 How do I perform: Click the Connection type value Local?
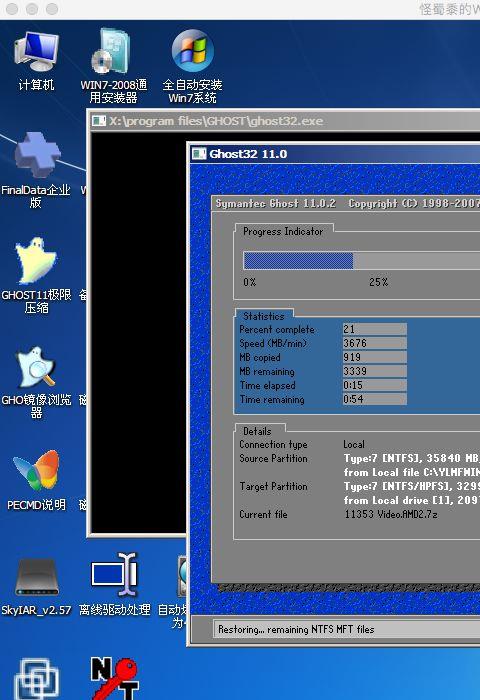tap(354, 444)
